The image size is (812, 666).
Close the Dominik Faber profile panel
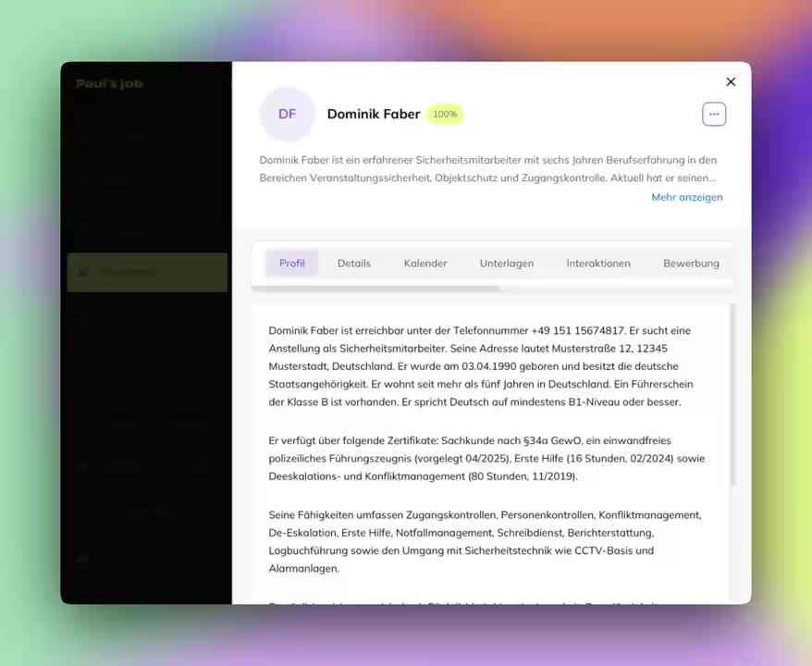[731, 81]
